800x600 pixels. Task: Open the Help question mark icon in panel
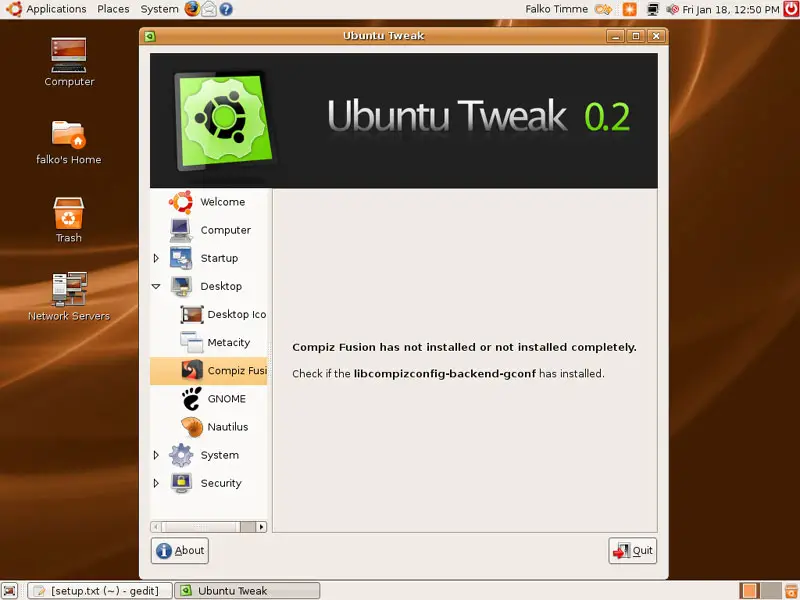(226, 9)
